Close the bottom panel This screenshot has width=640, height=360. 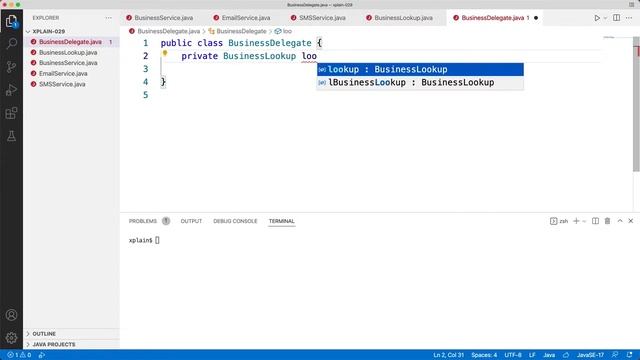pyautogui.click(x=631, y=221)
